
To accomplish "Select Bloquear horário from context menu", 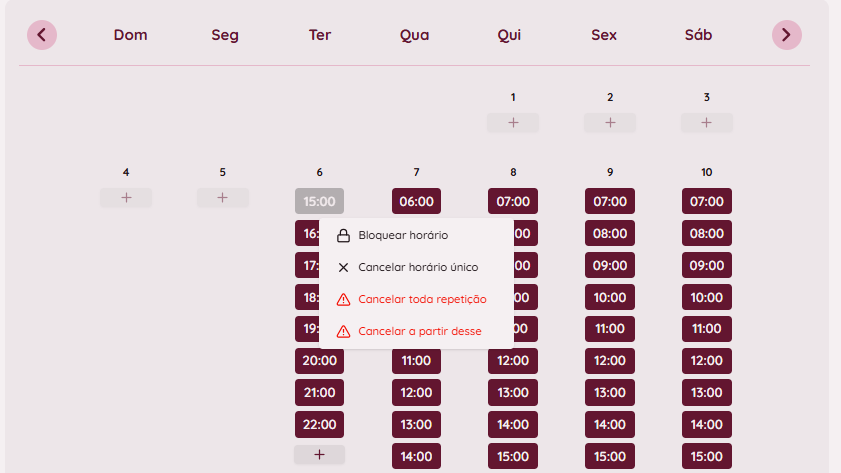I will coord(403,236).
